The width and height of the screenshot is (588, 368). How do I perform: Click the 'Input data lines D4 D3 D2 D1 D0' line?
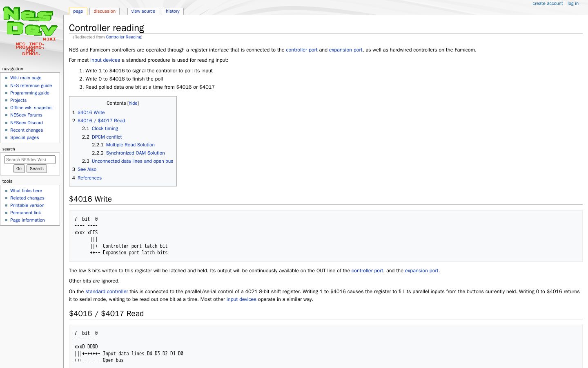143,354
